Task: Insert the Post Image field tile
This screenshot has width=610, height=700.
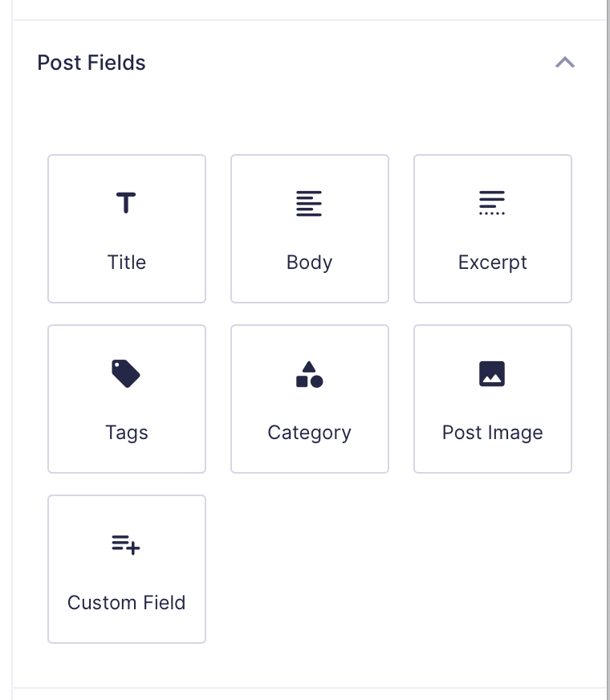Action: 492,399
